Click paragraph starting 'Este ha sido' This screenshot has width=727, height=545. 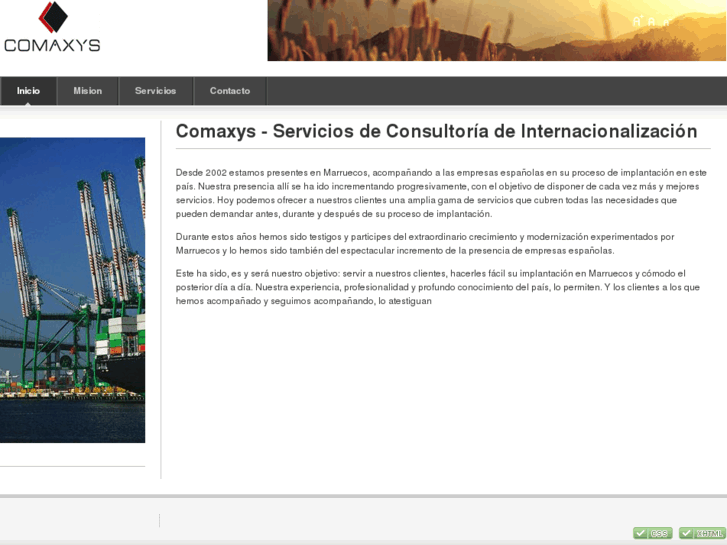click(438, 287)
